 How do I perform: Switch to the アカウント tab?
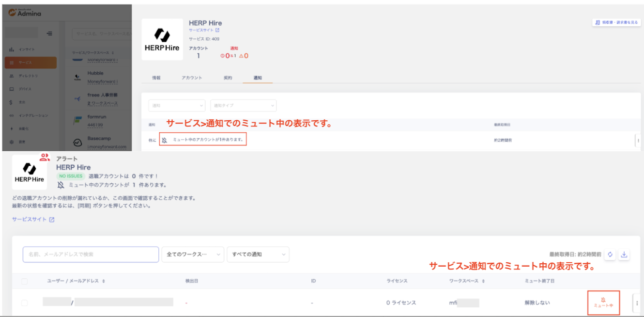pos(192,78)
